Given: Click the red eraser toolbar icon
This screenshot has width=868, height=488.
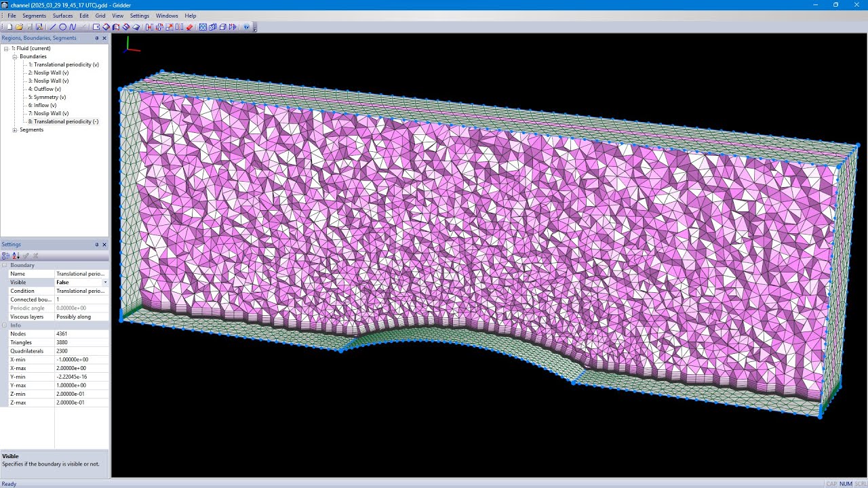Looking at the screenshot, I should (189, 27).
